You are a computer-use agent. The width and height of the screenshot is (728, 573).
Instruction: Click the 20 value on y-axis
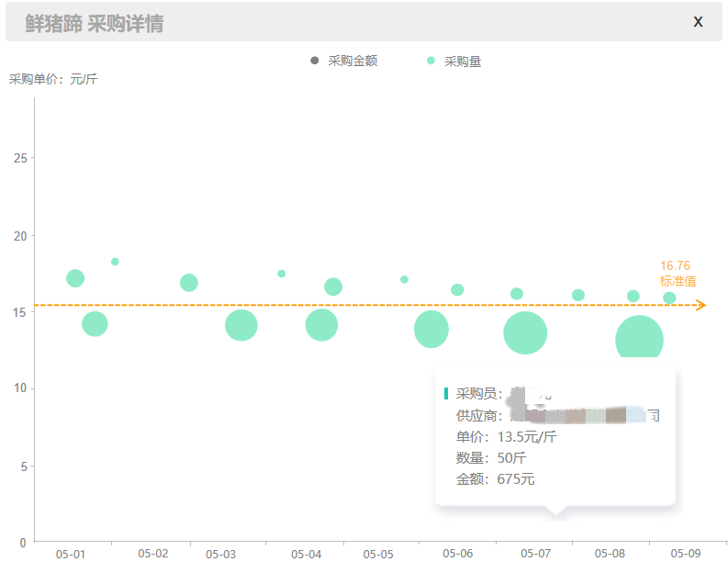pyautogui.click(x=20, y=236)
